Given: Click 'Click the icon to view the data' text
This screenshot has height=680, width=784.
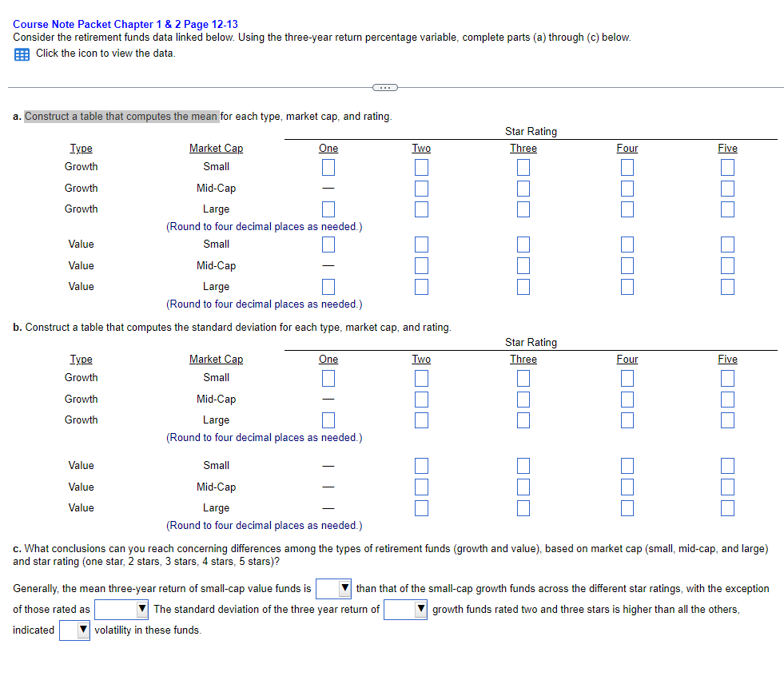Looking at the screenshot, I should click(x=105, y=53).
